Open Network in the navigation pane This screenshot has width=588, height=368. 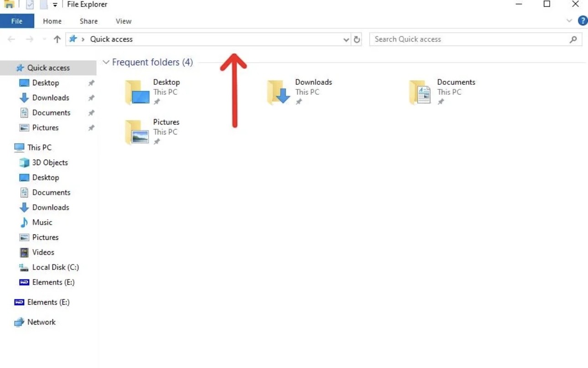41,322
